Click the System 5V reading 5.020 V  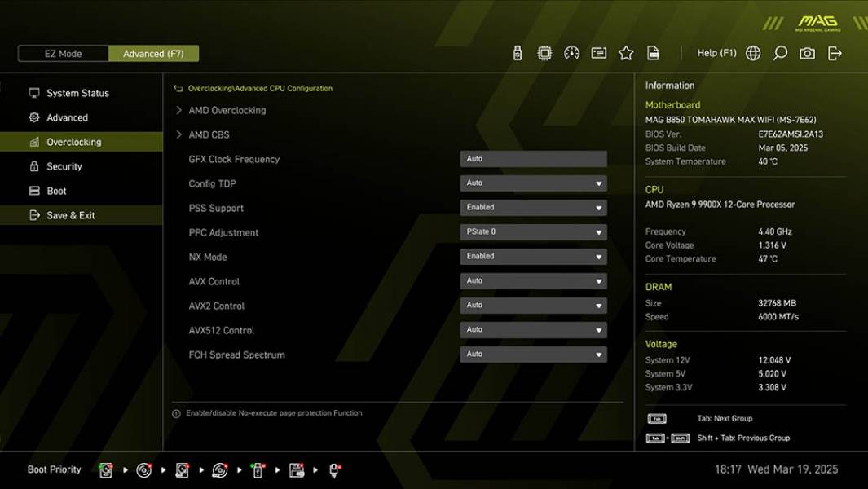(772, 374)
